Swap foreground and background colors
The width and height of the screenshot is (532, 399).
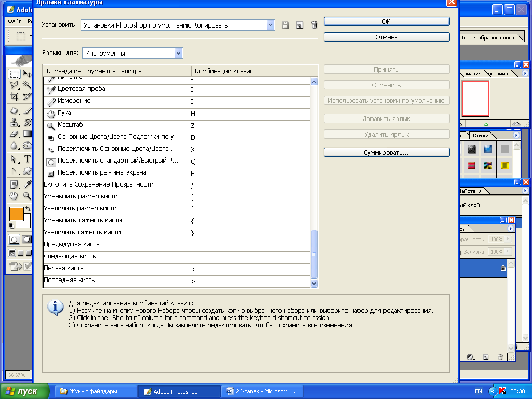(28, 209)
